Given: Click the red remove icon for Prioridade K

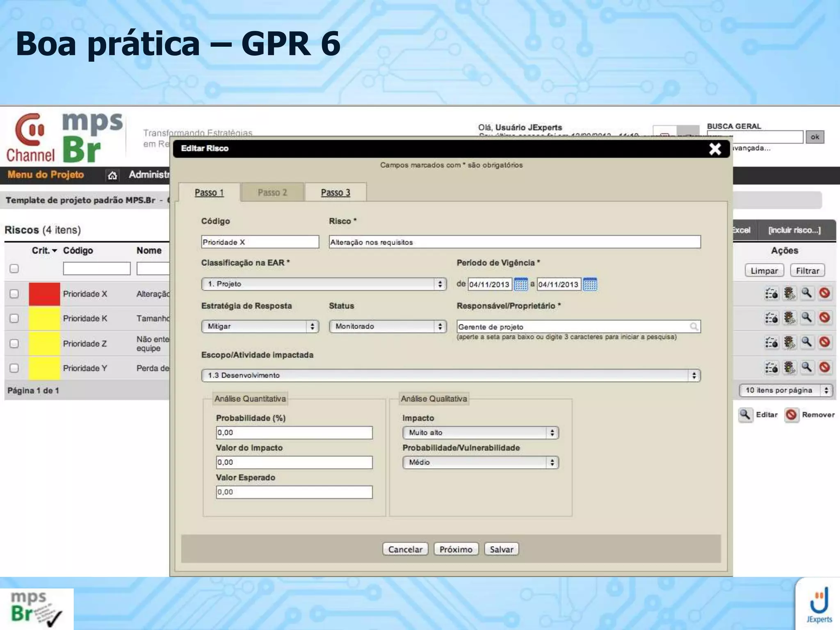Looking at the screenshot, I should point(825,318).
